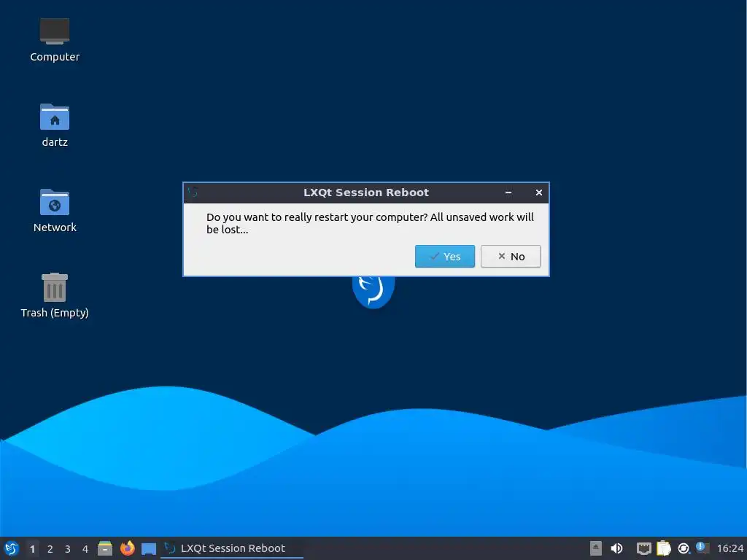The height and width of the screenshot is (560, 747).
Task: Click the show desktop panel icon
Action: coord(149,548)
